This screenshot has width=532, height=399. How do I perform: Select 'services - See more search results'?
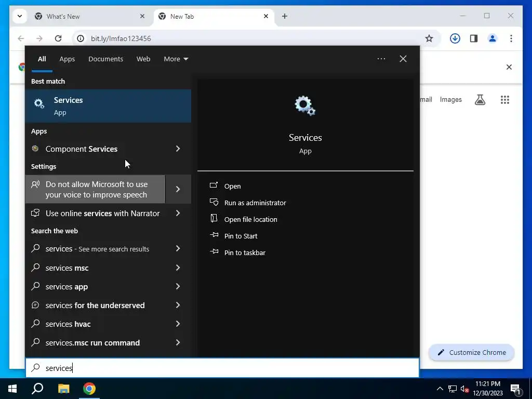(x=95, y=249)
